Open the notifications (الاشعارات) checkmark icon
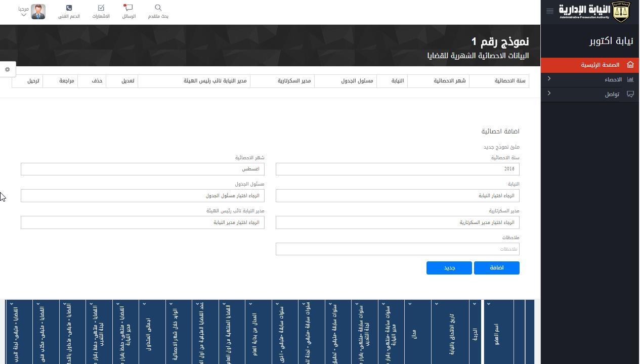 (101, 8)
